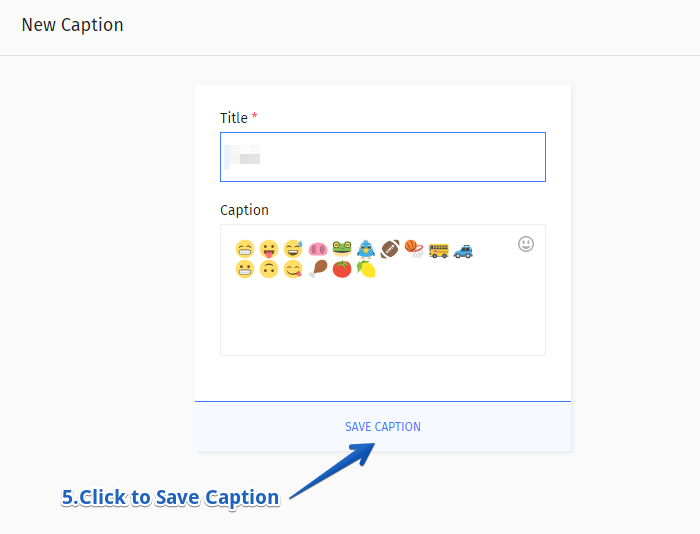This screenshot has height=534, width=700.
Task: Open the emoji picker smiley icon
Action: tap(526, 244)
